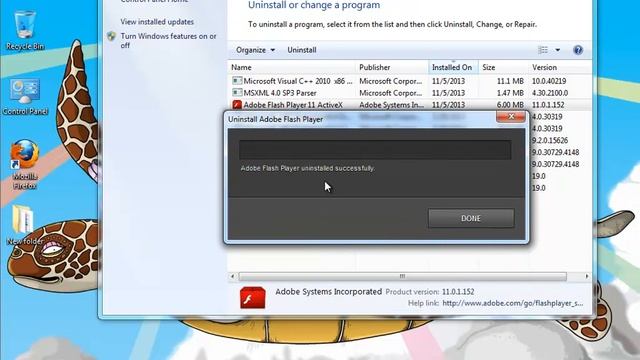Image resolution: width=640 pixels, height=360 pixels.
Task: Sort by Size column header
Action: click(x=503, y=67)
